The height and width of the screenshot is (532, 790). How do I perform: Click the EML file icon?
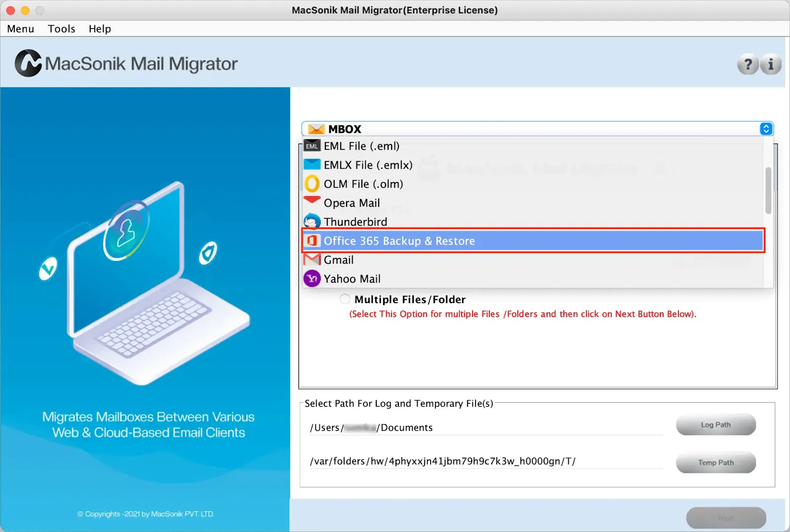coord(312,146)
